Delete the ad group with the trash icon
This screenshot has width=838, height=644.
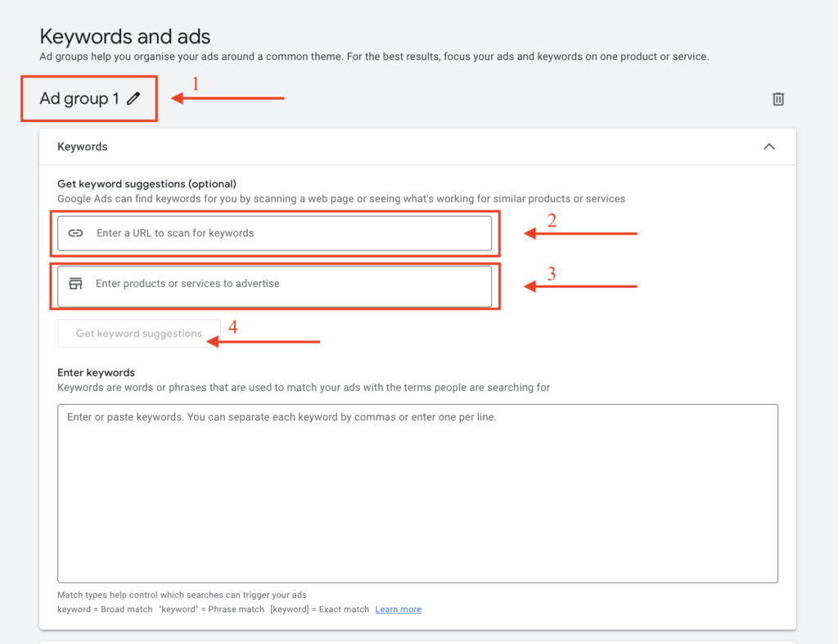coord(778,99)
